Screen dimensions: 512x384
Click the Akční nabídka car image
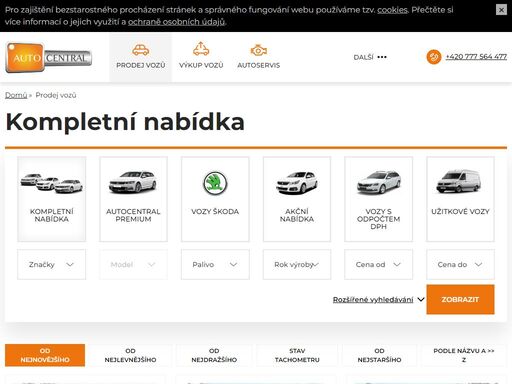[x=297, y=183]
